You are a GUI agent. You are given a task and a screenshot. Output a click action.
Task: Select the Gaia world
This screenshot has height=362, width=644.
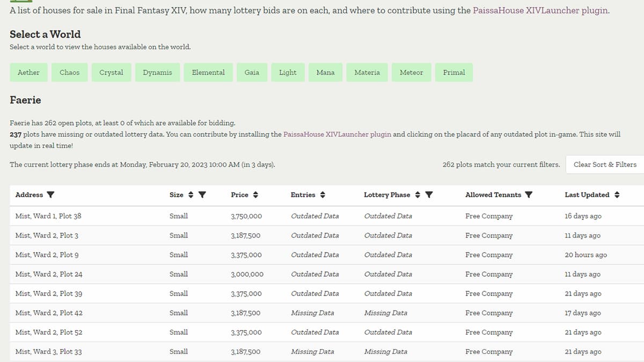pos(252,72)
